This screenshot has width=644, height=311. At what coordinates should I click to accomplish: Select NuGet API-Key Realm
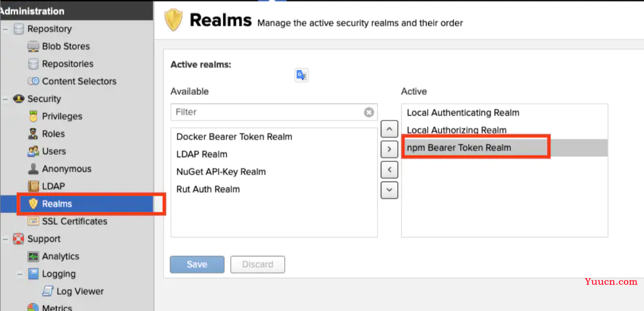[274, 172]
